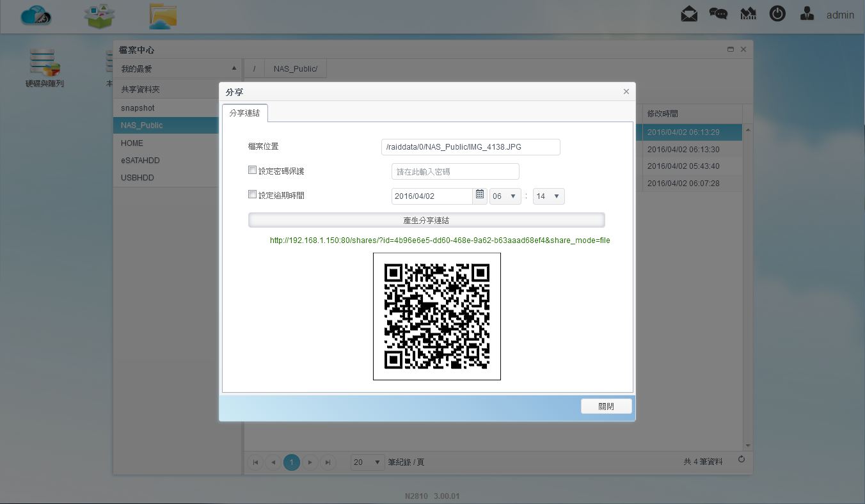Open the minute dropdown showing 14

(x=548, y=196)
